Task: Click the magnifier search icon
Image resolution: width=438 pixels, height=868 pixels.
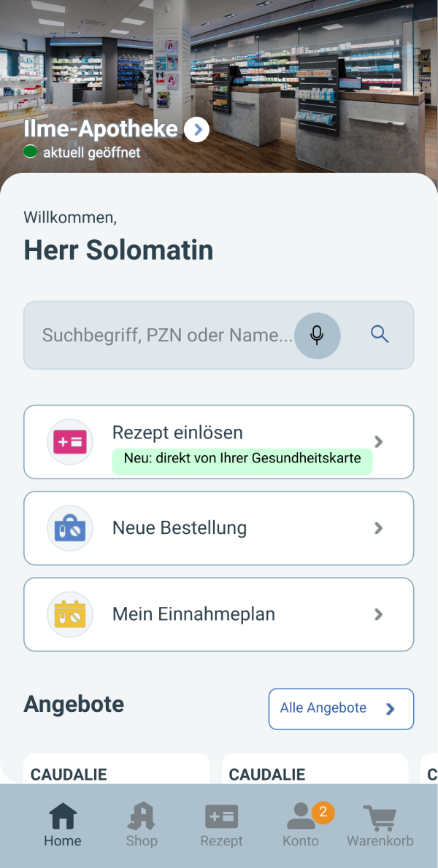Action: (x=379, y=334)
